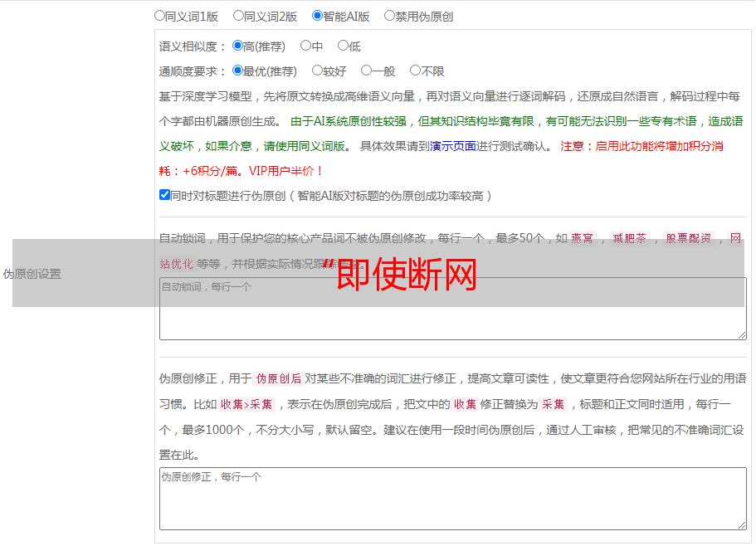Click the 伪原创设置 section label

pyautogui.click(x=32, y=274)
